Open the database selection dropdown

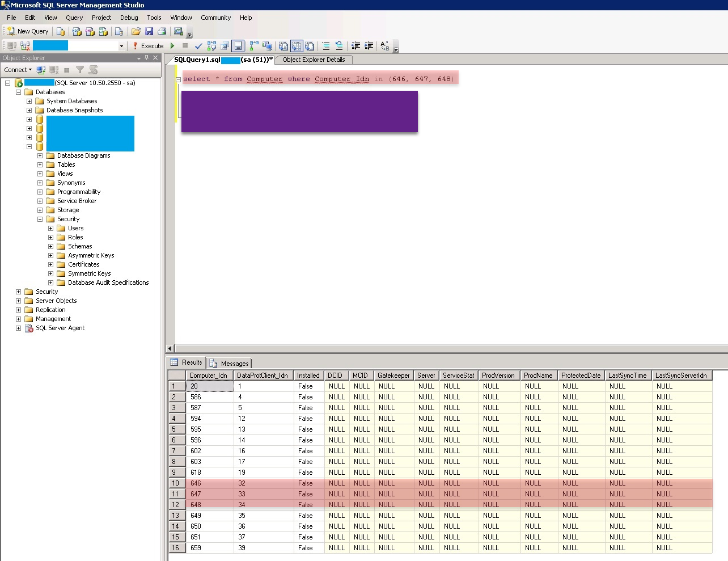pos(121,46)
